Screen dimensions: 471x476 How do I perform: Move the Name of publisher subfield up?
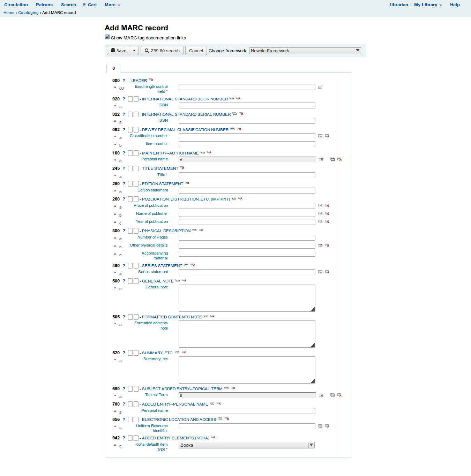click(115, 214)
